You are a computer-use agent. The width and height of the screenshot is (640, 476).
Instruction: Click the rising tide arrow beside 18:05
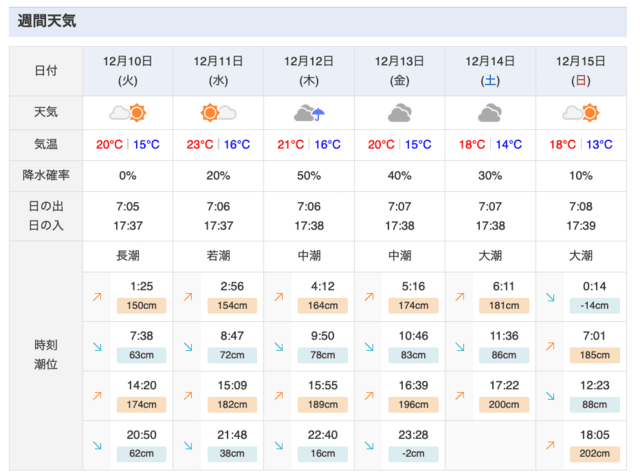coord(550,445)
